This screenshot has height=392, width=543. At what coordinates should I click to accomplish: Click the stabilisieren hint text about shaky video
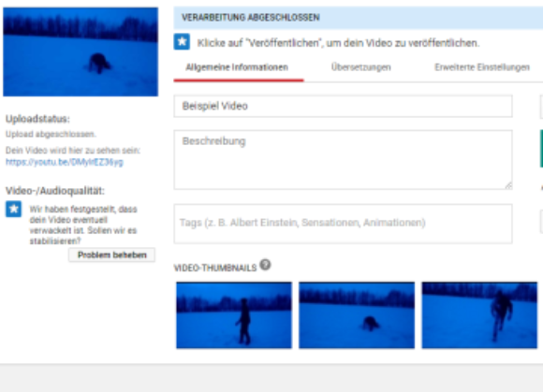coord(83,225)
